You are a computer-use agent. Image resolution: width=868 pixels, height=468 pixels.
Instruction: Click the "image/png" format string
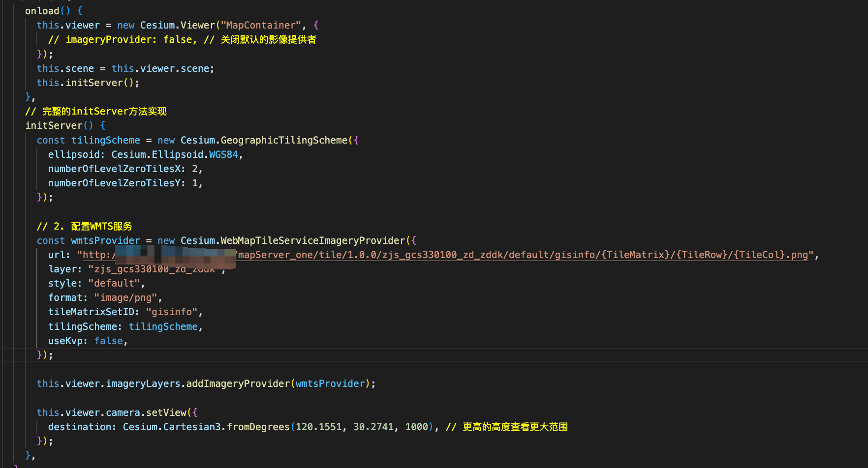tap(125, 297)
